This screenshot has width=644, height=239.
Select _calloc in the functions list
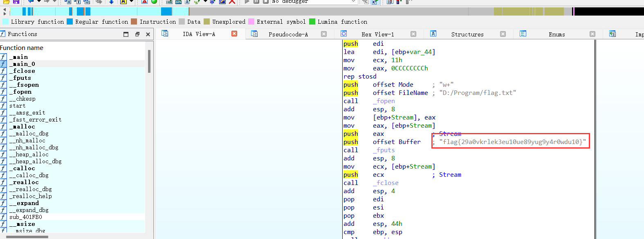[72, 168]
